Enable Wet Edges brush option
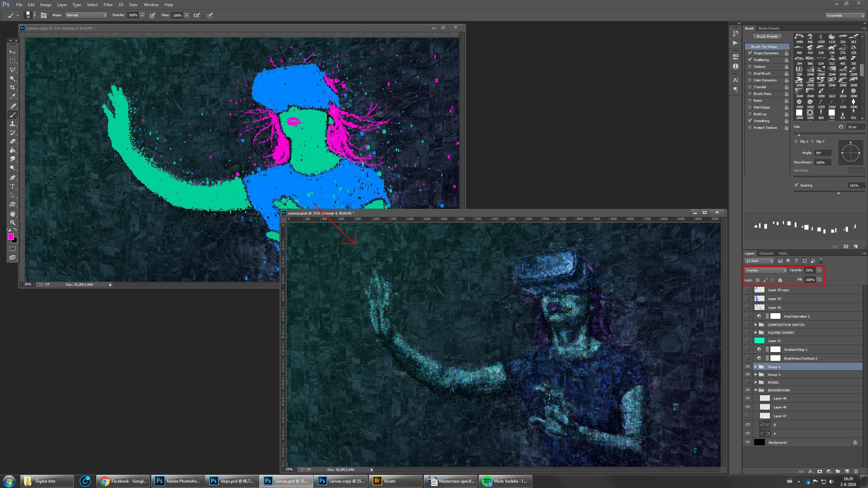 coord(750,107)
